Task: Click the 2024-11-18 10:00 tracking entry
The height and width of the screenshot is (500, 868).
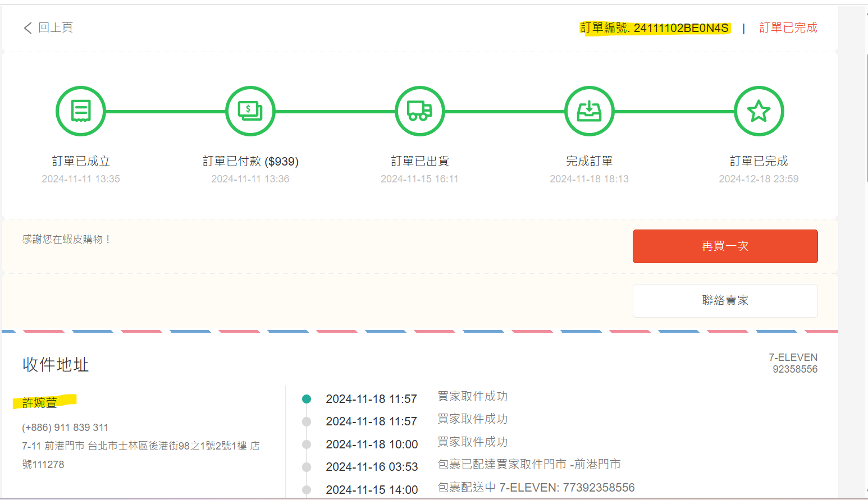Action: pyautogui.click(x=372, y=444)
